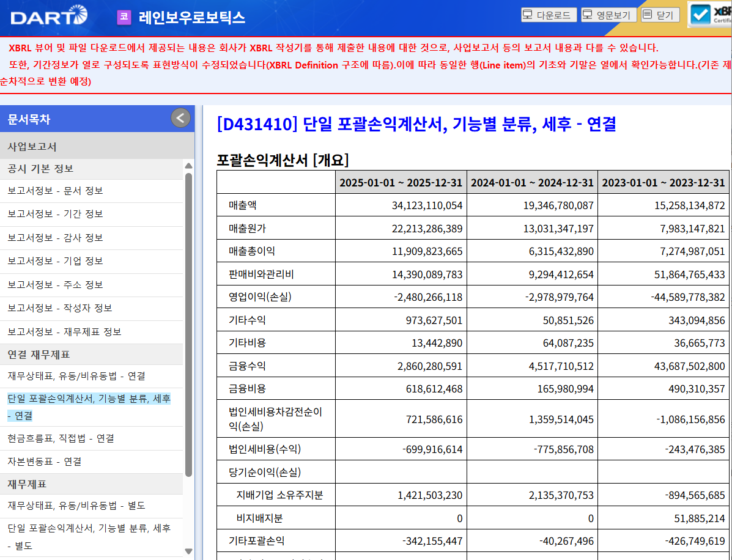
Task: Click the 기타수익 row label
Action: (x=247, y=320)
